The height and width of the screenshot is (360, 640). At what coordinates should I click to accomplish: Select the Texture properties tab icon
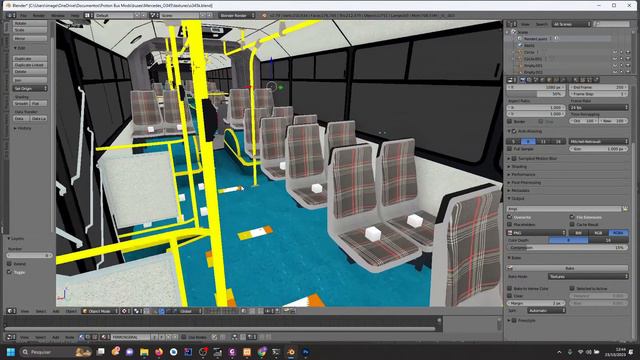pyautogui.click(x=583, y=80)
